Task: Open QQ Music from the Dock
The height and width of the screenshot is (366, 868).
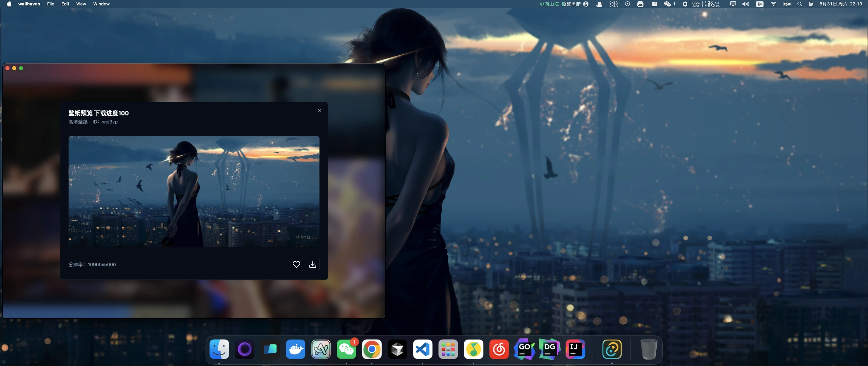Action: coord(474,349)
